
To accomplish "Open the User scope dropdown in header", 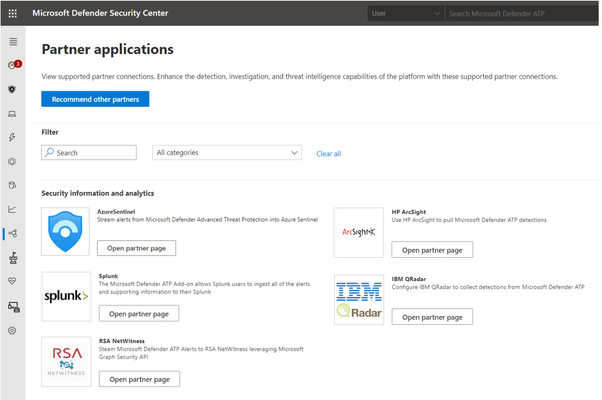I will pyautogui.click(x=405, y=13).
